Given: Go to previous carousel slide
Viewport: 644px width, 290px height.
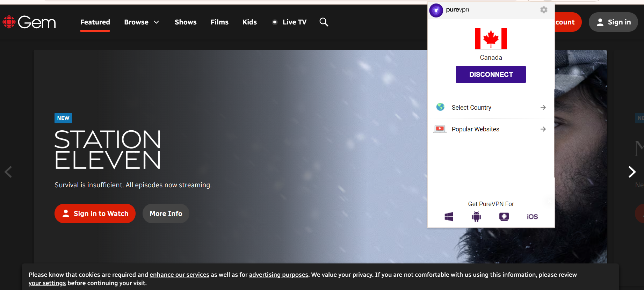Looking at the screenshot, I should coord(8,172).
